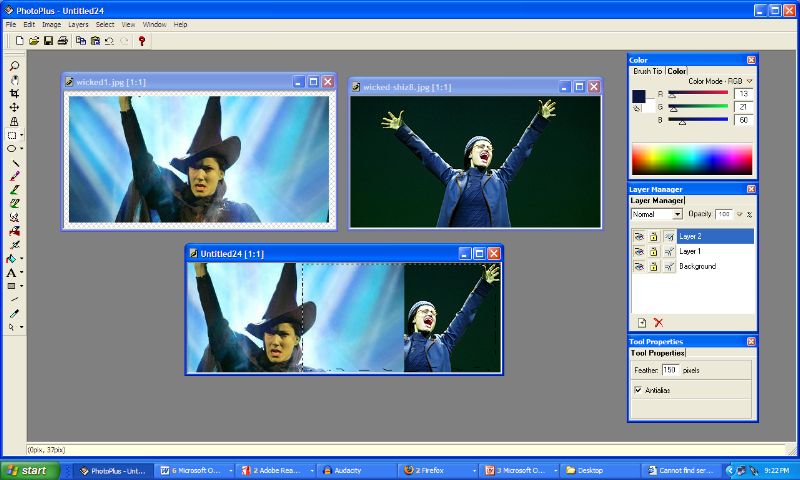Viewport: 800px width, 480px height.
Task: Toggle the lock icon for Background layer
Action: coord(654,266)
